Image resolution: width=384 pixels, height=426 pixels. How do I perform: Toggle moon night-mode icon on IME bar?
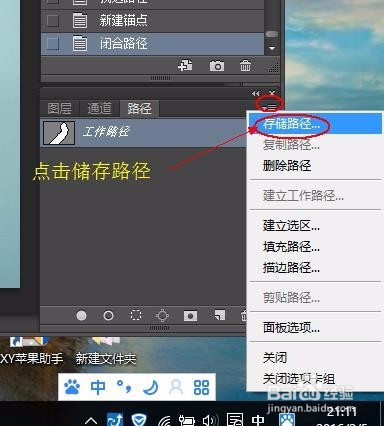150,387
